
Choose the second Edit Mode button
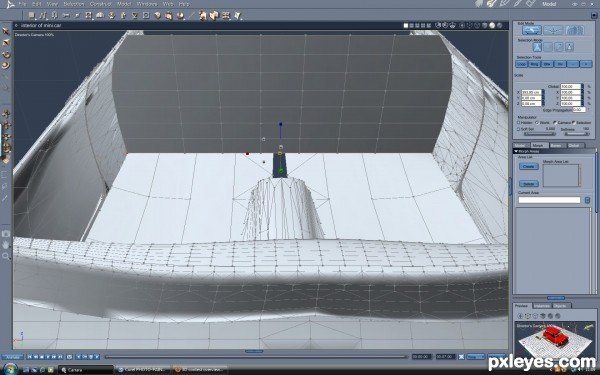[x=553, y=30]
